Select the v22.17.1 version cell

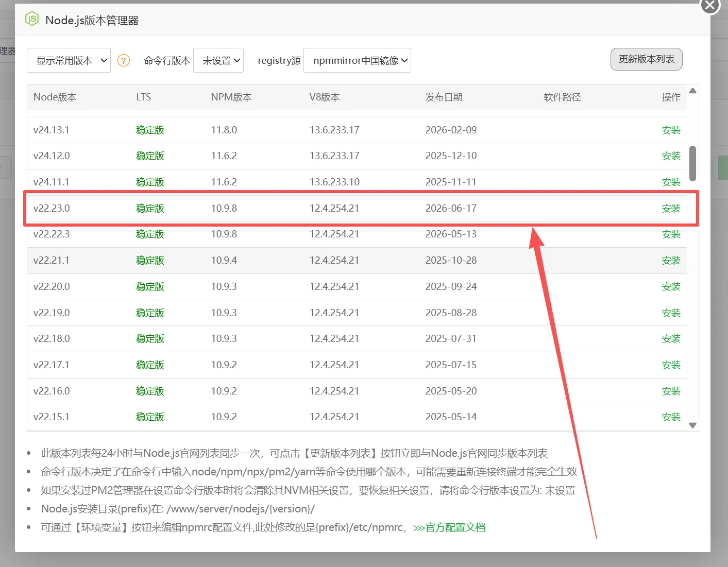click(x=52, y=365)
